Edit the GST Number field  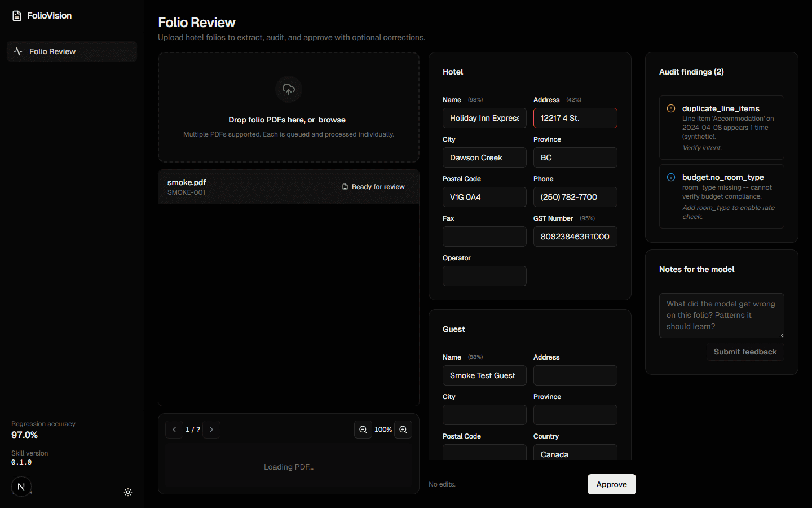tap(575, 237)
